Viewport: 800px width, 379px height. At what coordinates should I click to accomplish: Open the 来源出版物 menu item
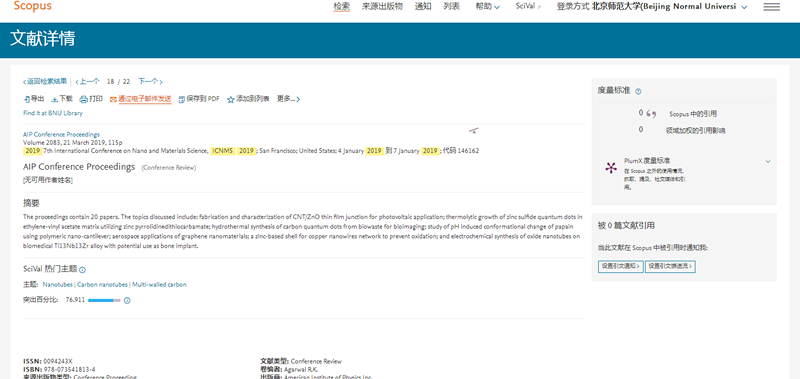tap(382, 7)
